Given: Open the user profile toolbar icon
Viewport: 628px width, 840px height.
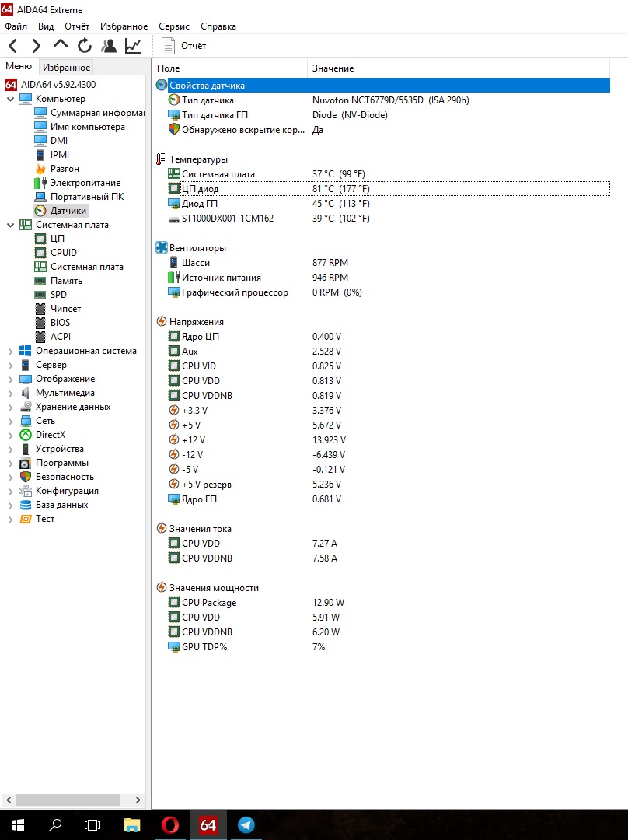Looking at the screenshot, I should [109, 46].
